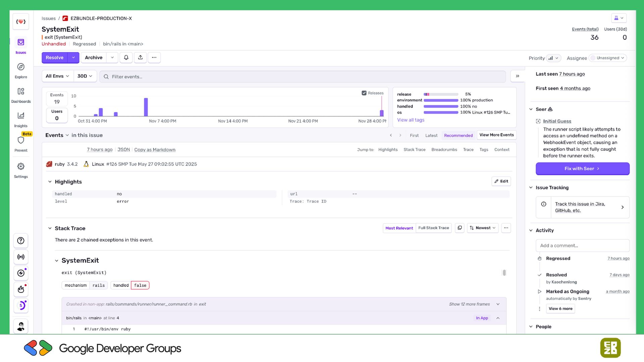
Task: Open the All Envs dropdown
Action: coord(57,76)
